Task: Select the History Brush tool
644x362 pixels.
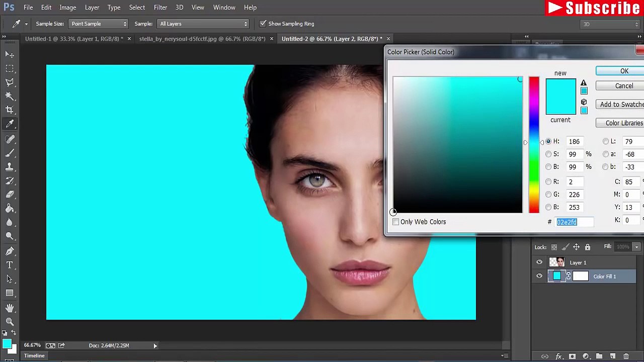Action: click(10, 180)
